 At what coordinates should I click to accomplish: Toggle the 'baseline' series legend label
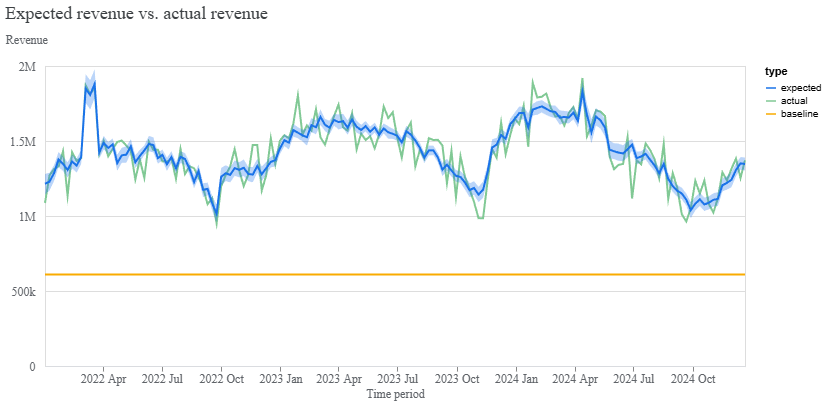[x=799, y=114]
